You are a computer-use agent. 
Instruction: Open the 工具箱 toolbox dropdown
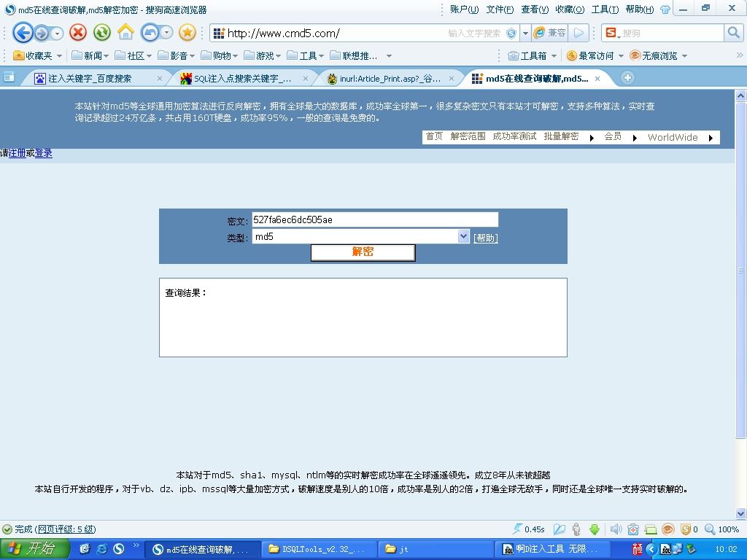[532, 55]
